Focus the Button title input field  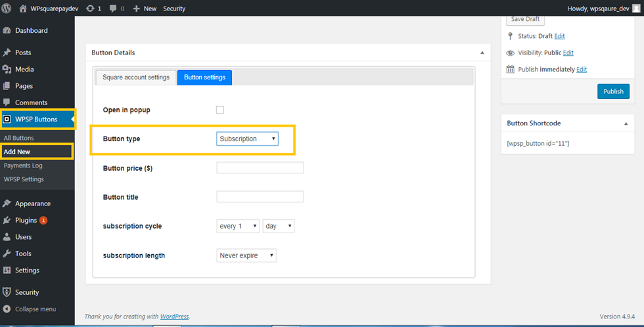(x=260, y=197)
